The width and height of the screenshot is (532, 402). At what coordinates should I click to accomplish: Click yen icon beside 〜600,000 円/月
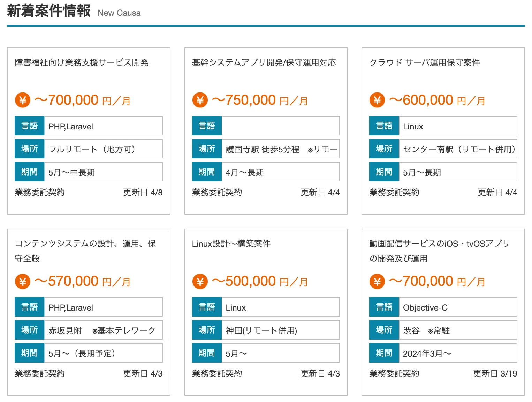click(377, 100)
